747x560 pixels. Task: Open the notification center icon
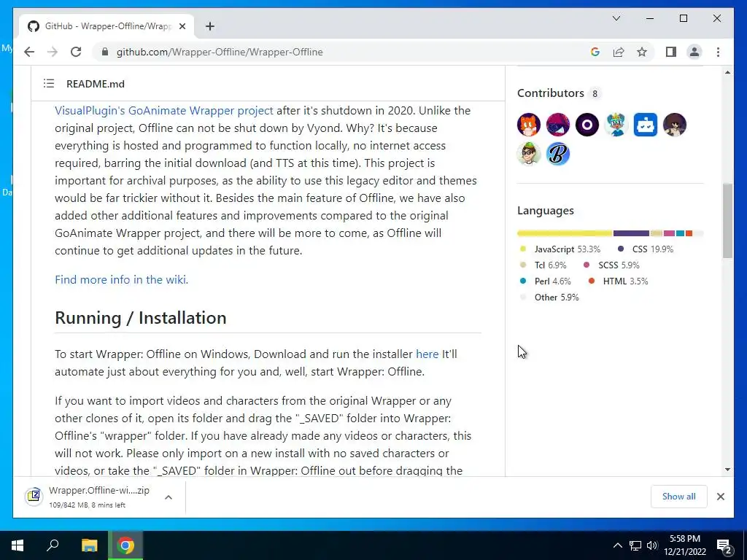724,545
